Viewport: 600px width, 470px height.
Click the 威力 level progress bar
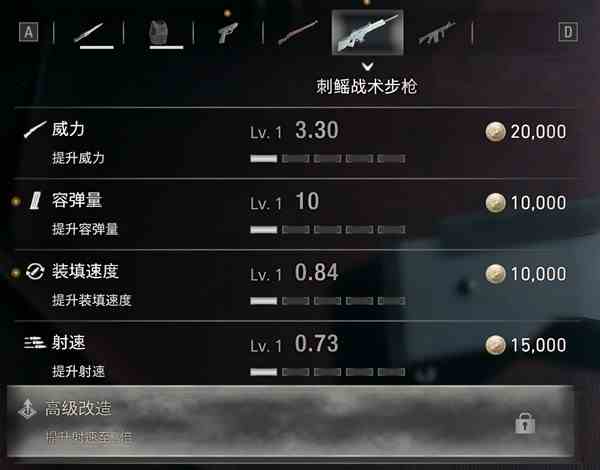[328, 158]
